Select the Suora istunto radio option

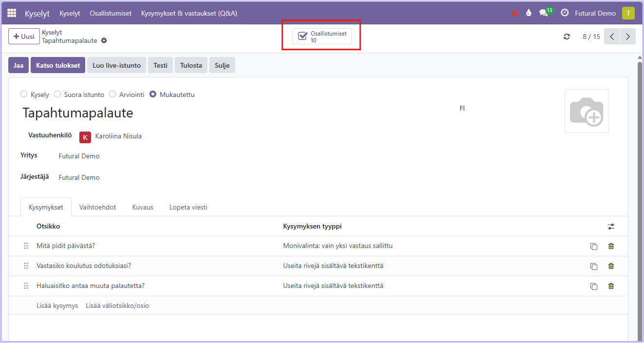tap(57, 95)
